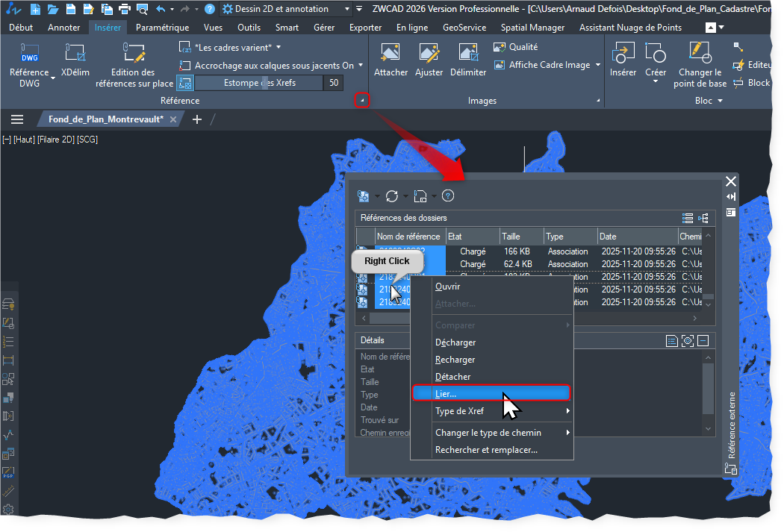Expand the Affiche Cadre Image dropdown
The height and width of the screenshot is (532, 784).
tap(598, 65)
